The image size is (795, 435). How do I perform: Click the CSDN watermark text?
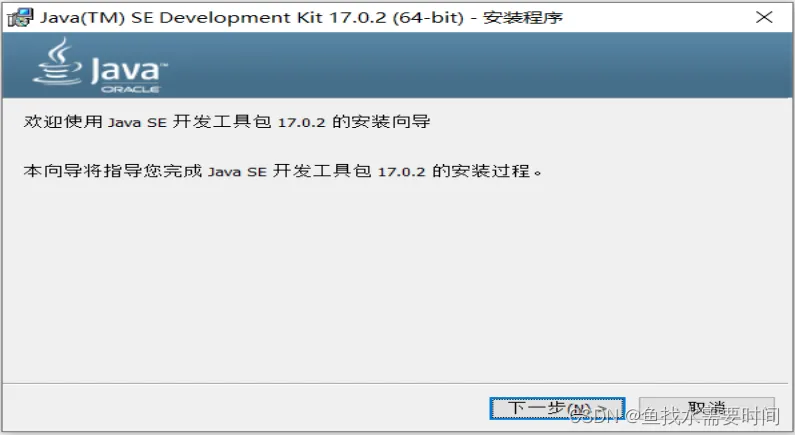pyautogui.click(x=595, y=416)
